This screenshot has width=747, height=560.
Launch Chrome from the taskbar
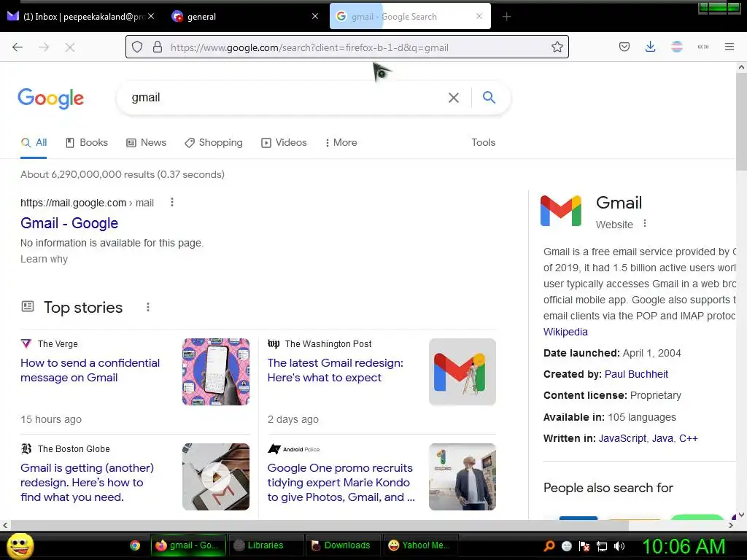[x=135, y=545]
